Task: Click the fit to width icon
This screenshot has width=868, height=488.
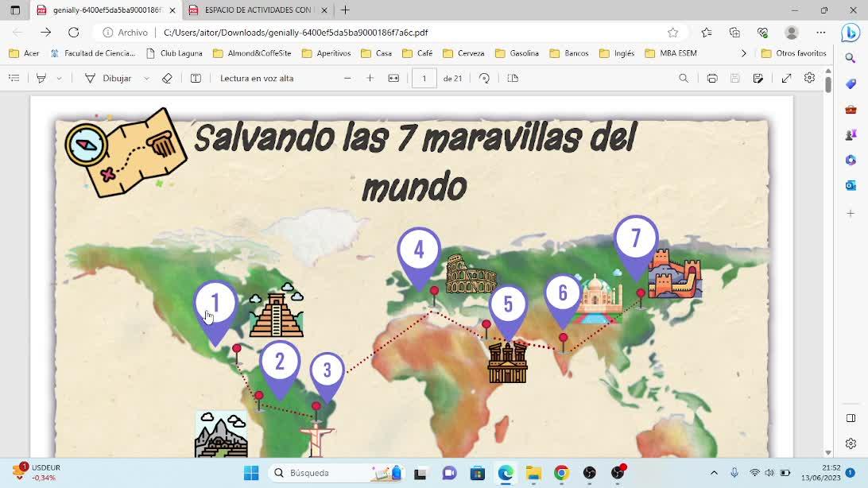Action: point(393,78)
